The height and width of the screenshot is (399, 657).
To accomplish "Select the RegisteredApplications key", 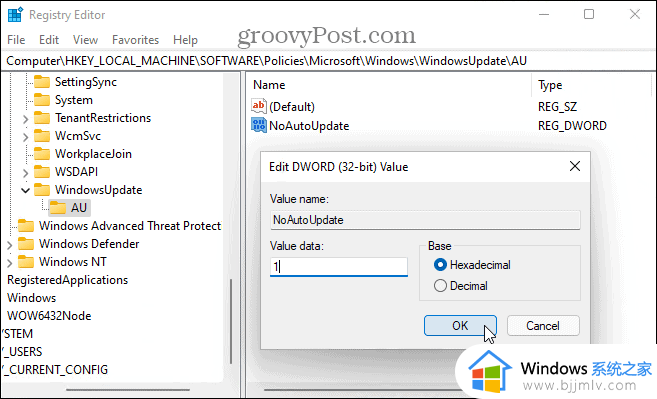I will tap(67, 280).
